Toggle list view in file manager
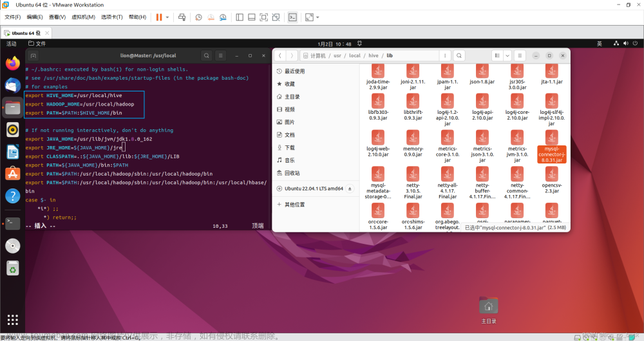The image size is (644, 341). 497,55
